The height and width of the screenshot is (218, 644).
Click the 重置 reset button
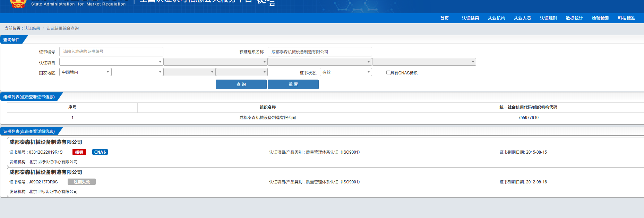point(293,84)
